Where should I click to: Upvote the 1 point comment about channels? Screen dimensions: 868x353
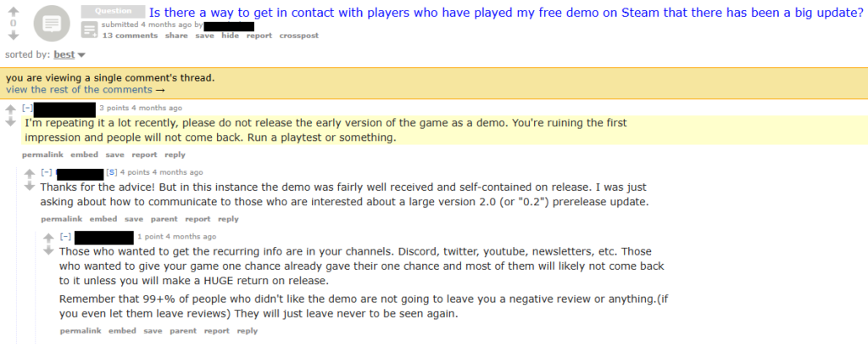click(48, 238)
